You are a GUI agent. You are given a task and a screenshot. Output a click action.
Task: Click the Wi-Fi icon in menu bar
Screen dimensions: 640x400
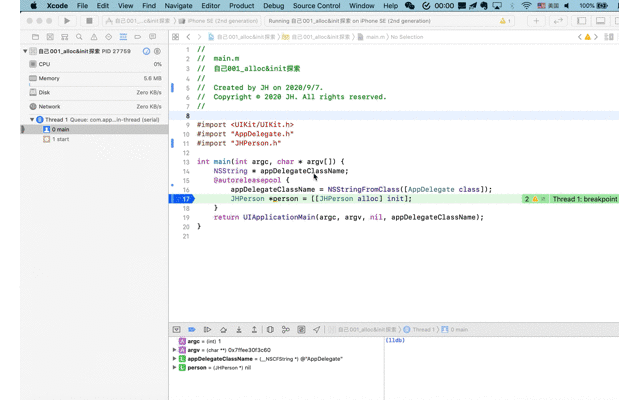[527, 6]
